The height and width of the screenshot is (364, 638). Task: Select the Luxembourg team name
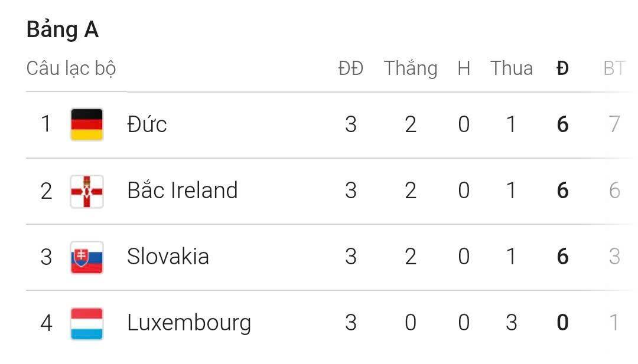tap(189, 323)
